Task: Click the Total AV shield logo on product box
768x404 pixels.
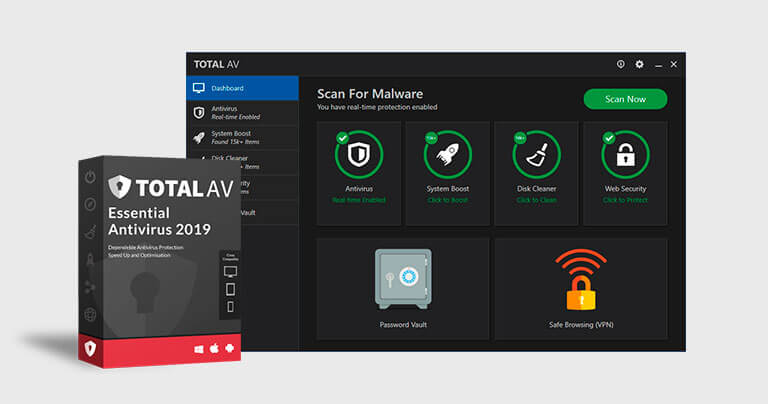Action: 120,186
